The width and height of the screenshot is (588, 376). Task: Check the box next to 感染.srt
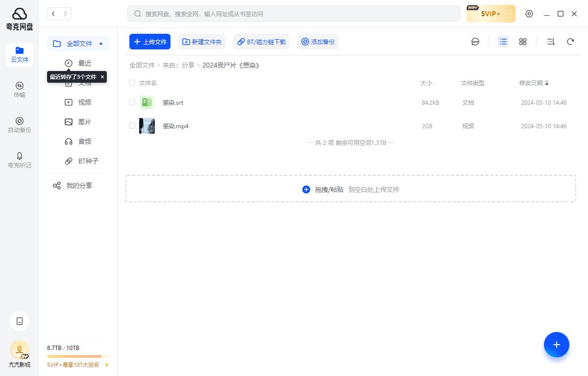click(132, 102)
